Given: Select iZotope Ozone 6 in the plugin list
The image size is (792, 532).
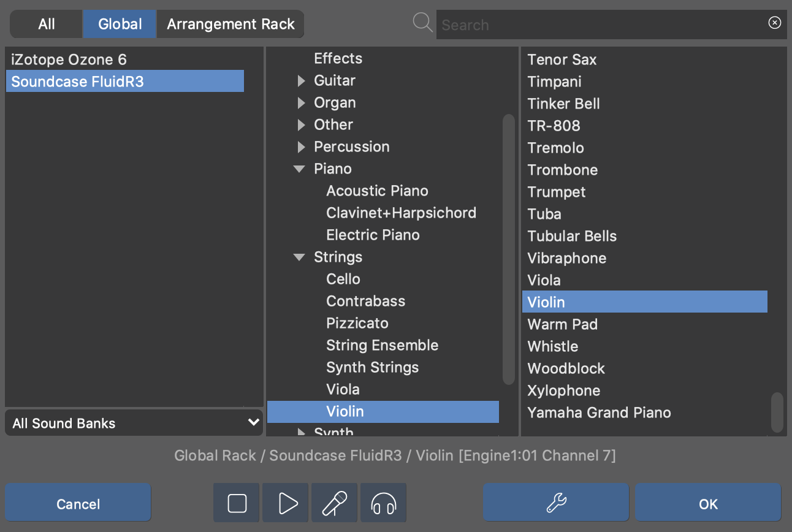Looking at the screenshot, I should [69, 59].
